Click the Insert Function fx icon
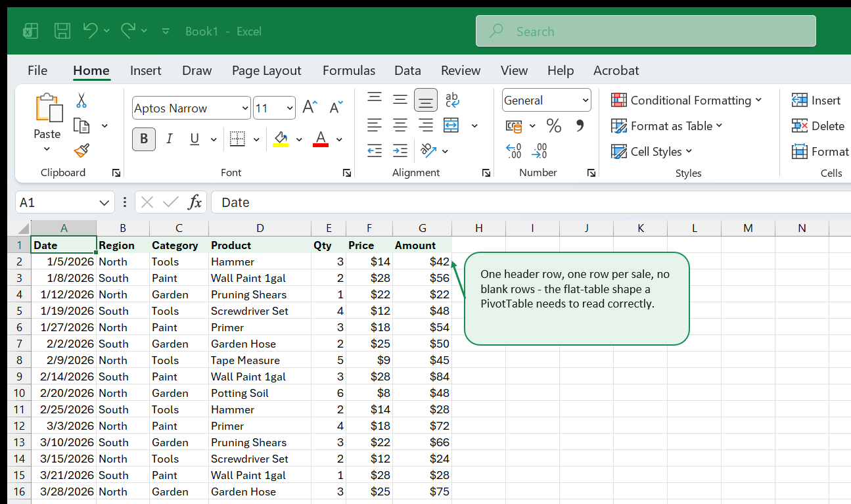 [195, 202]
